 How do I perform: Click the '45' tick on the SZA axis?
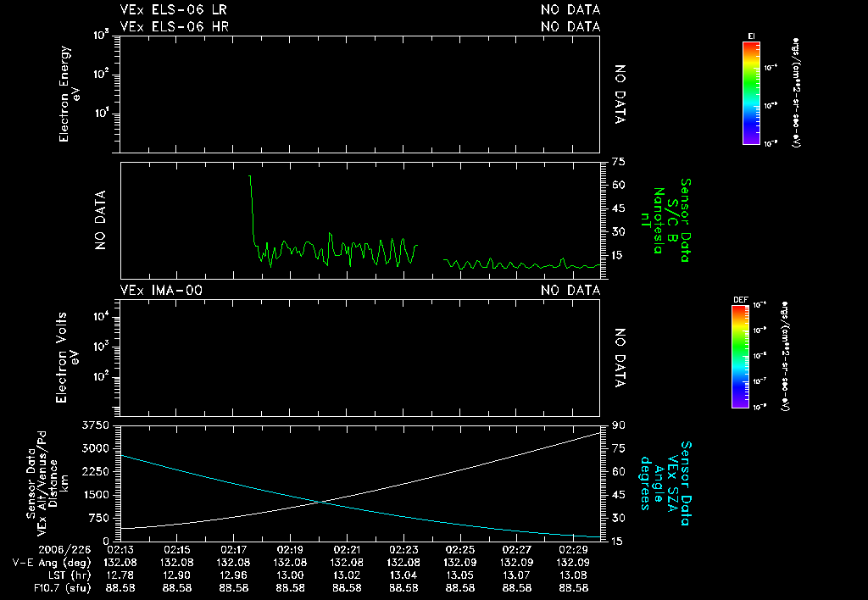tap(618, 496)
